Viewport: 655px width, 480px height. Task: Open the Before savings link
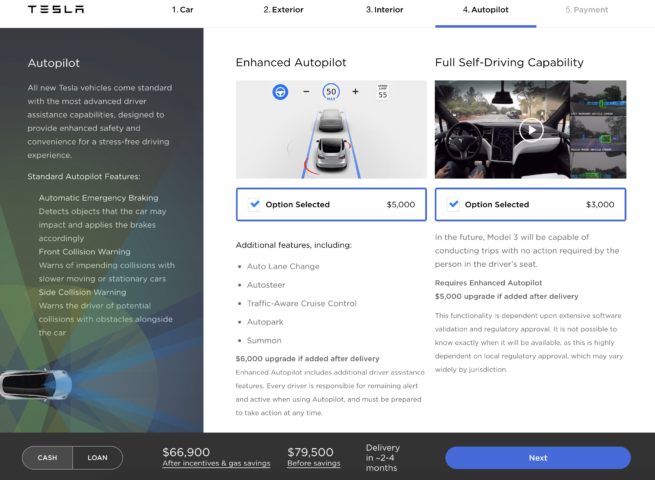pyautogui.click(x=314, y=463)
